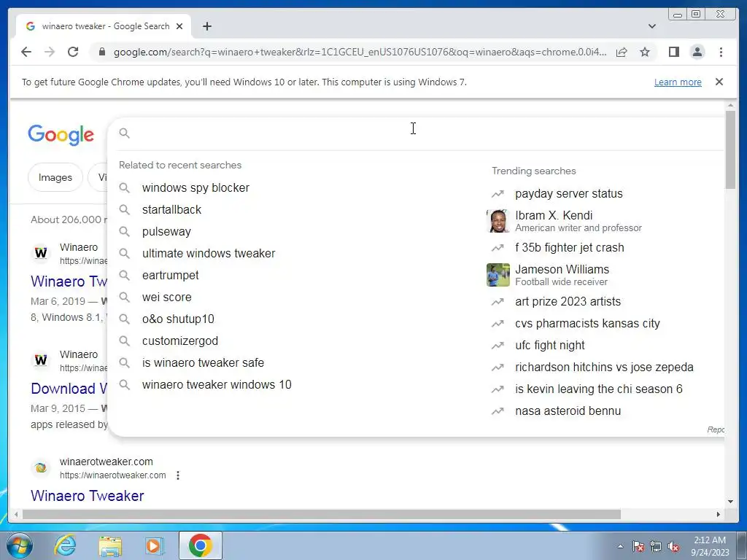The image size is (747, 560).
Task: Click the vertical scrollbar thumb
Action: [x=730, y=149]
